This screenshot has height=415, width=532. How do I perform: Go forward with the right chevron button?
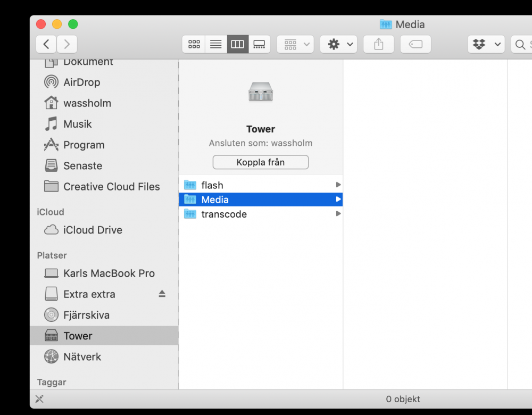pyautogui.click(x=67, y=44)
